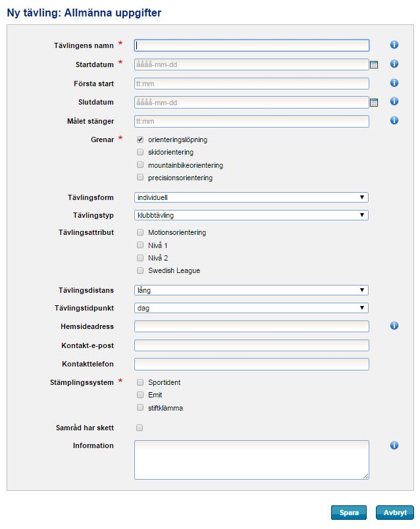Show info icon beside Startdatum
420x529 pixels.
[x=394, y=64]
